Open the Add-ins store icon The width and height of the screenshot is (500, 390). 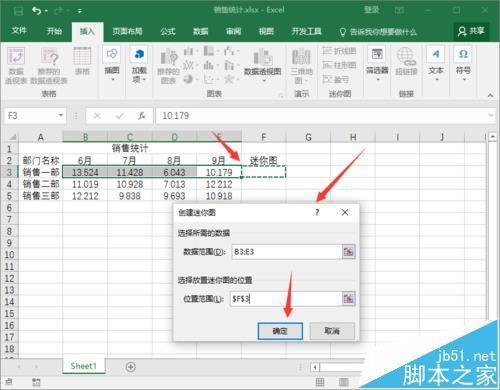139,54
